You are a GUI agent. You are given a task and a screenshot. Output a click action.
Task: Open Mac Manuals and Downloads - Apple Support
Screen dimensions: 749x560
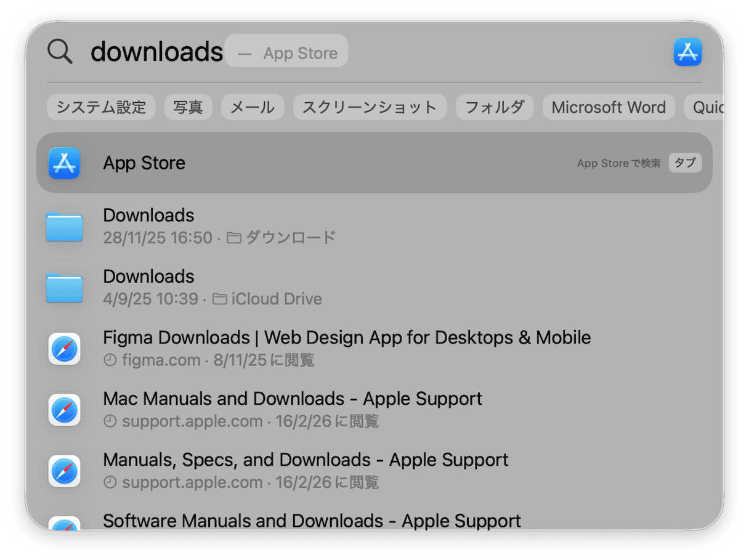(x=374, y=410)
